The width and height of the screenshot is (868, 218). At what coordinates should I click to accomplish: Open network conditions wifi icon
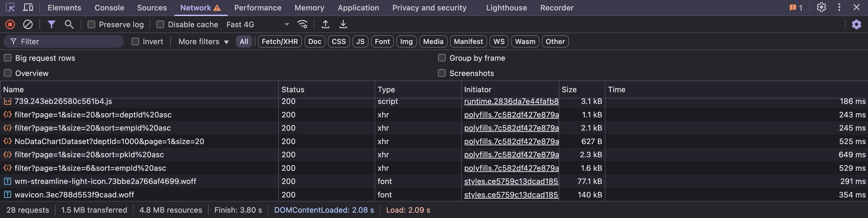pyautogui.click(x=302, y=24)
